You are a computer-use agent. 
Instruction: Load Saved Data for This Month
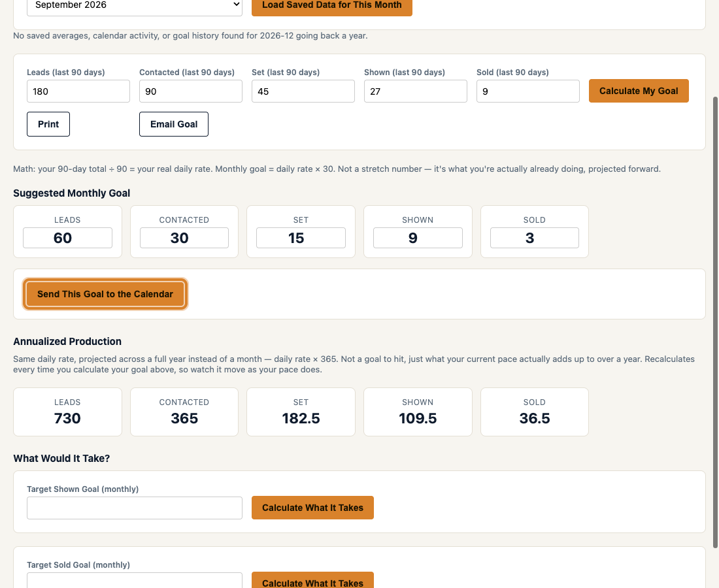(331, 6)
